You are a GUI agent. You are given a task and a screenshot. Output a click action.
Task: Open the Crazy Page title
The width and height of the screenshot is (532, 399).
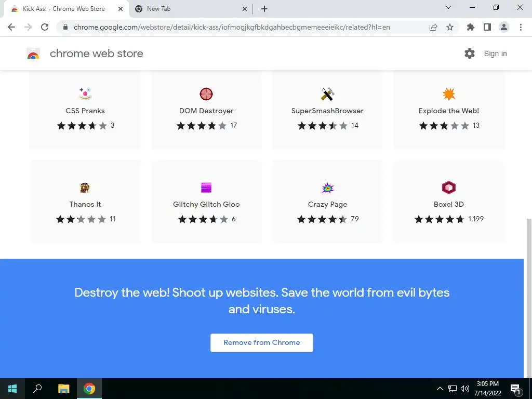tap(327, 204)
